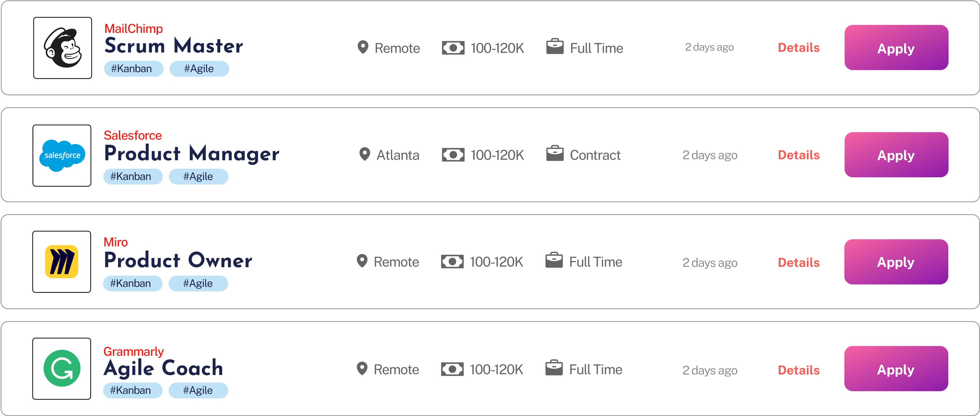Click money icon in Product Owner row
The width and height of the screenshot is (980, 416).
point(452,262)
